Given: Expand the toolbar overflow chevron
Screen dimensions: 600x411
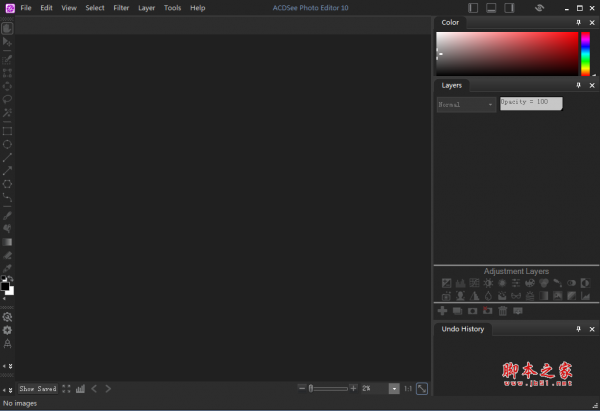Looking at the screenshot, I should [10, 366].
